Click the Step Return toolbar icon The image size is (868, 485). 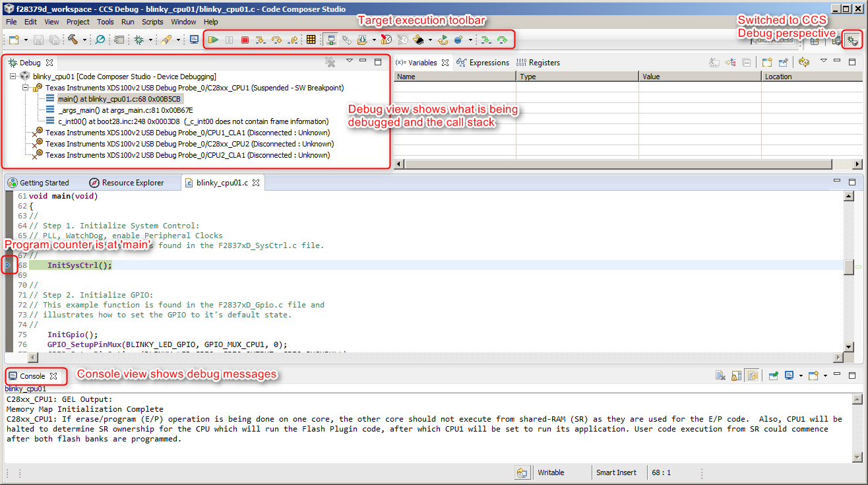click(293, 40)
